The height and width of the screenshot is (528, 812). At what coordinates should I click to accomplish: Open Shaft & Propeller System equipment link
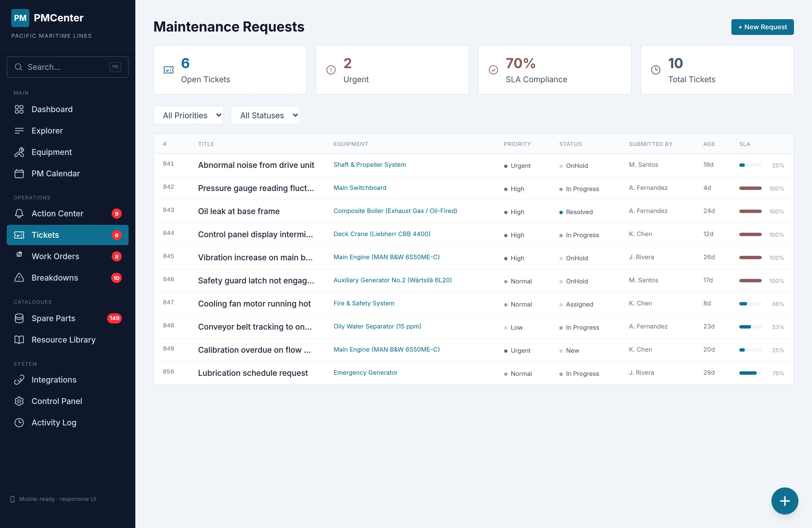click(x=370, y=165)
